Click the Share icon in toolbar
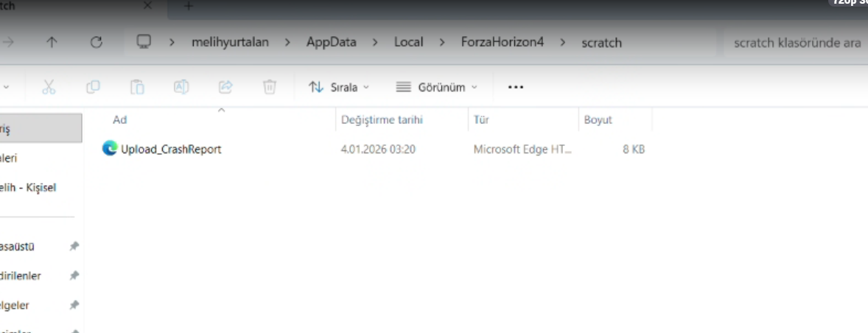The height and width of the screenshot is (333, 868). (x=225, y=87)
